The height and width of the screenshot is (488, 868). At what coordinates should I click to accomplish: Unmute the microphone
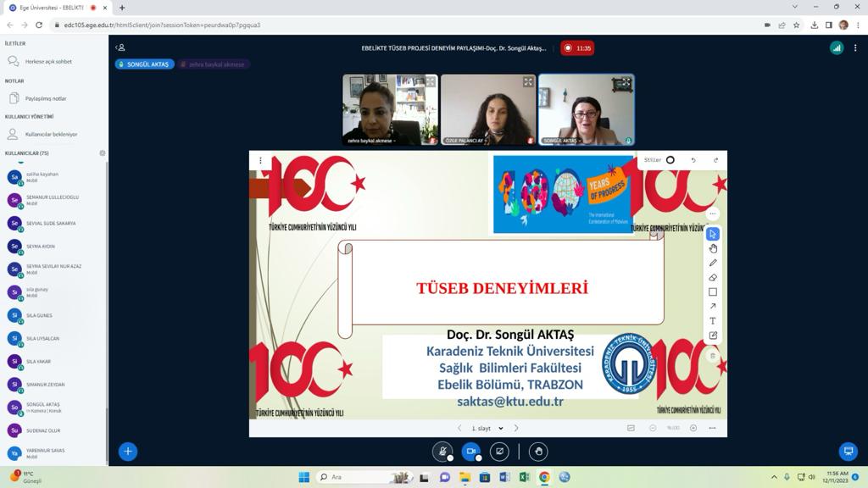(x=442, y=452)
